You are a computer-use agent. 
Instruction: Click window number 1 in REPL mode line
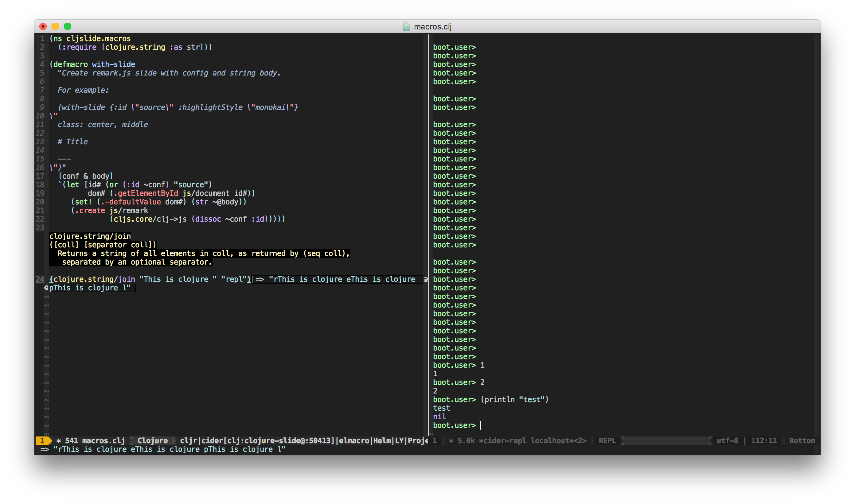(434, 441)
